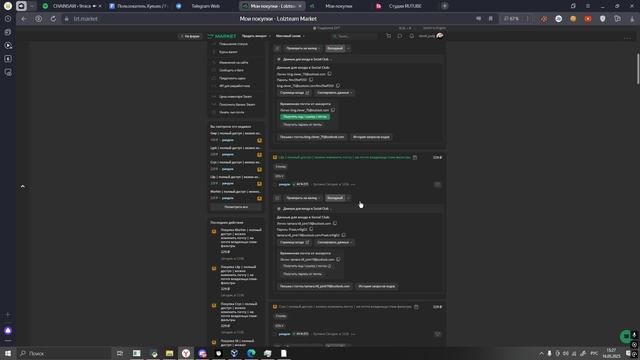This screenshot has height=360, width=640.
Task: Open File Explorer from the taskbar
Action: pos(169,353)
